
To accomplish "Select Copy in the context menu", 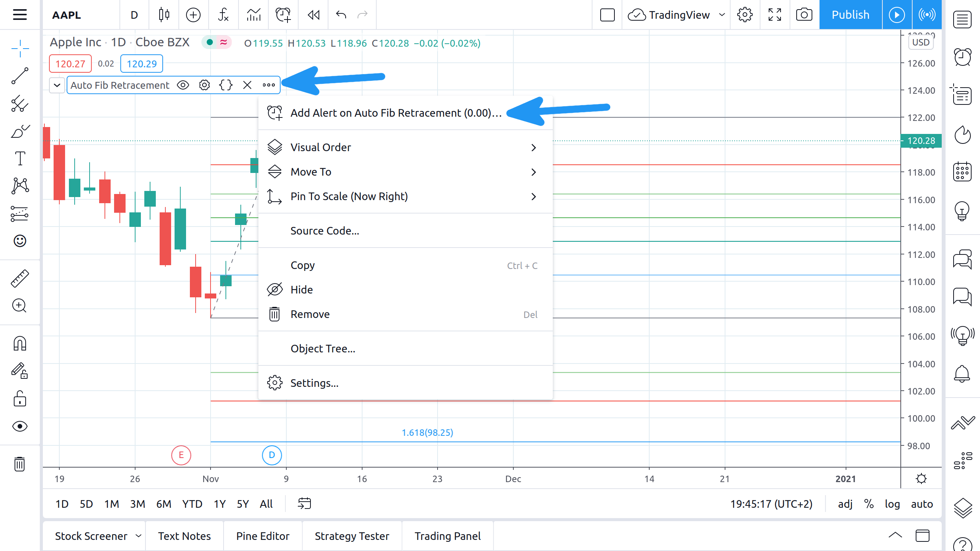I will pyautogui.click(x=405, y=265).
